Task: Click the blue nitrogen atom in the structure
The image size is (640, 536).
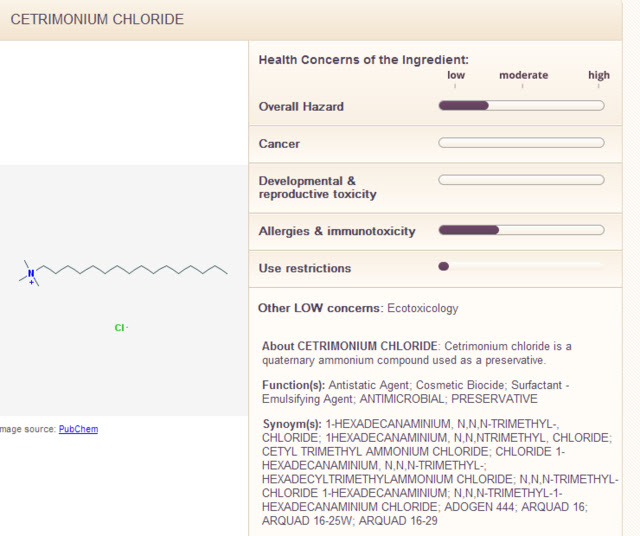Action: click(30, 272)
